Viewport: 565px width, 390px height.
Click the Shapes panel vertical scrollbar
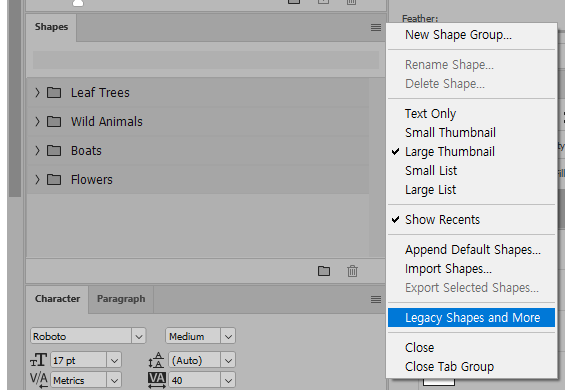point(377,168)
